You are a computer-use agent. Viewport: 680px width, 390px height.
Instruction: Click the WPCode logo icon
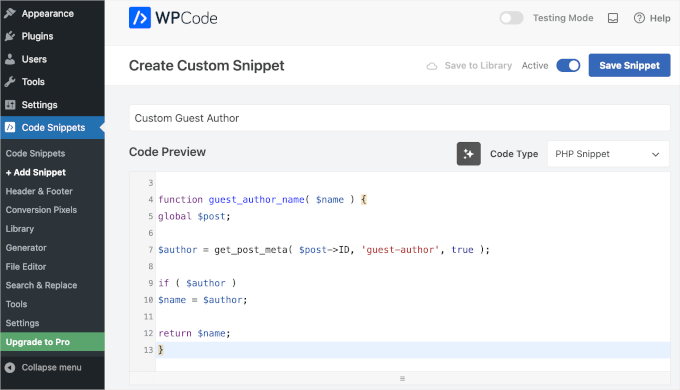(x=140, y=18)
